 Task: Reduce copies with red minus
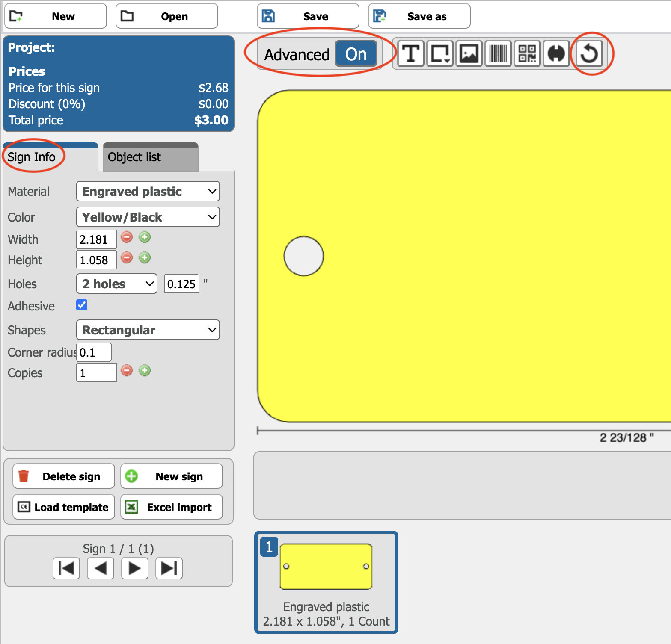[127, 370]
